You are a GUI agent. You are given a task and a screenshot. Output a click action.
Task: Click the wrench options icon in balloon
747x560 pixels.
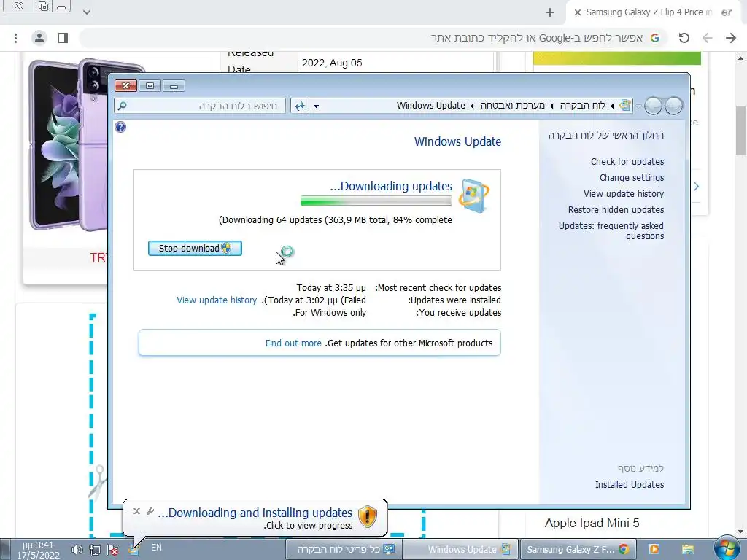pyautogui.click(x=150, y=511)
